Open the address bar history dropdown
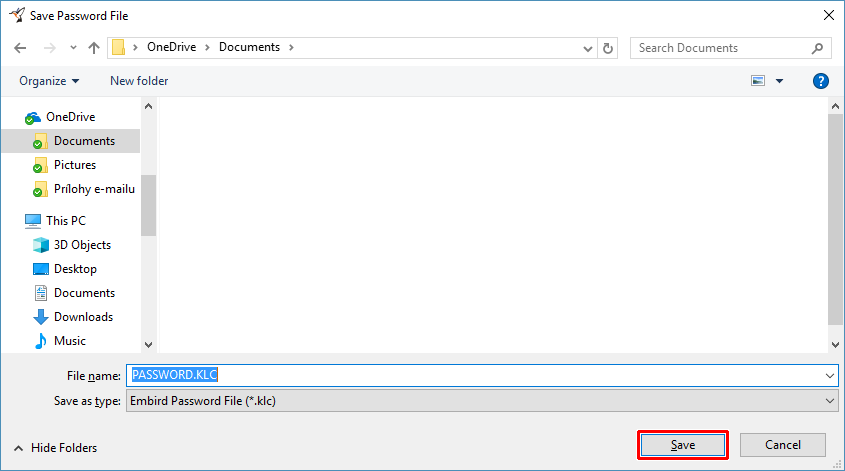 click(x=588, y=49)
